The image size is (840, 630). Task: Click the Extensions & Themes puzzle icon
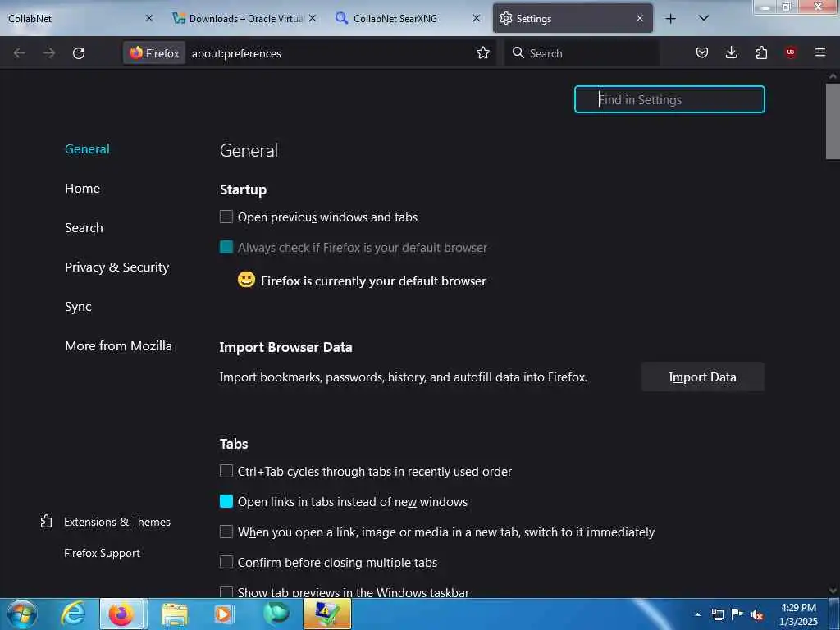(x=47, y=521)
